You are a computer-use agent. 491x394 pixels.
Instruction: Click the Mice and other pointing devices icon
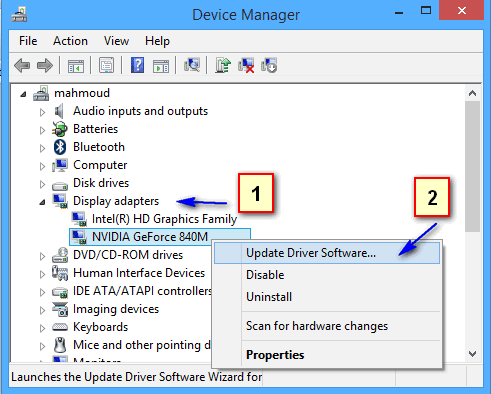pos(60,345)
